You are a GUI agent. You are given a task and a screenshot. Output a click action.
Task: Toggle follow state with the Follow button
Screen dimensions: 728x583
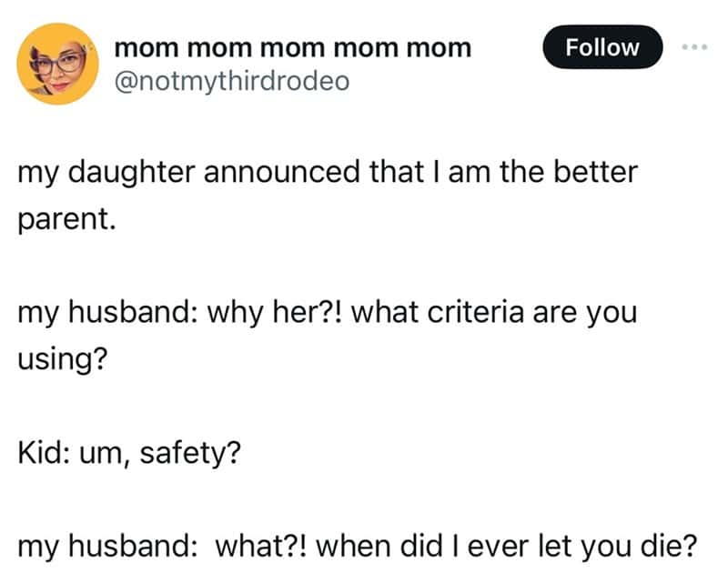pyautogui.click(x=603, y=47)
